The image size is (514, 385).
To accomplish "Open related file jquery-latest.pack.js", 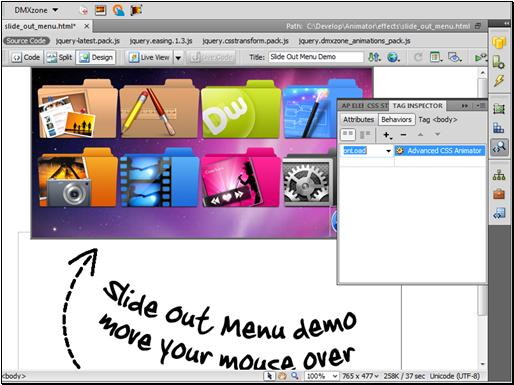I will pyautogui.click(x=88, y=41).
